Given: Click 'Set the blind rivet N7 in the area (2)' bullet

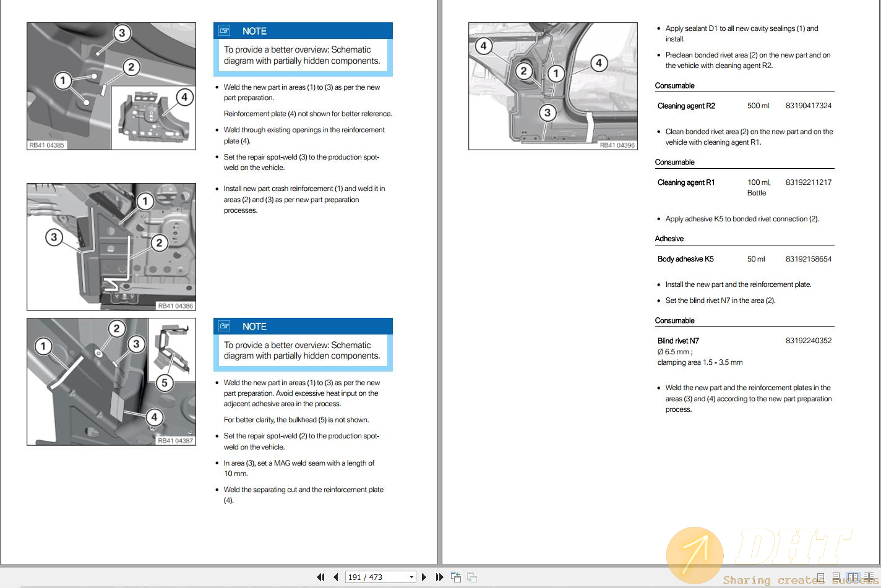Looking at the screenshot, I should (x=720, y=300).
